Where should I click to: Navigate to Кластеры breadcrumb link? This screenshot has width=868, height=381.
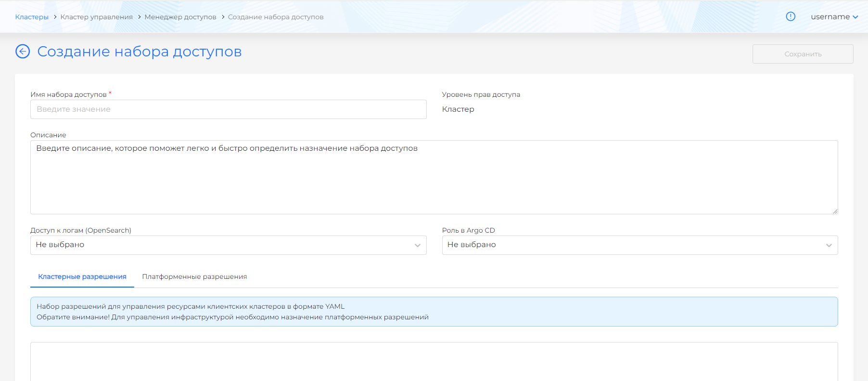[32, 17]
